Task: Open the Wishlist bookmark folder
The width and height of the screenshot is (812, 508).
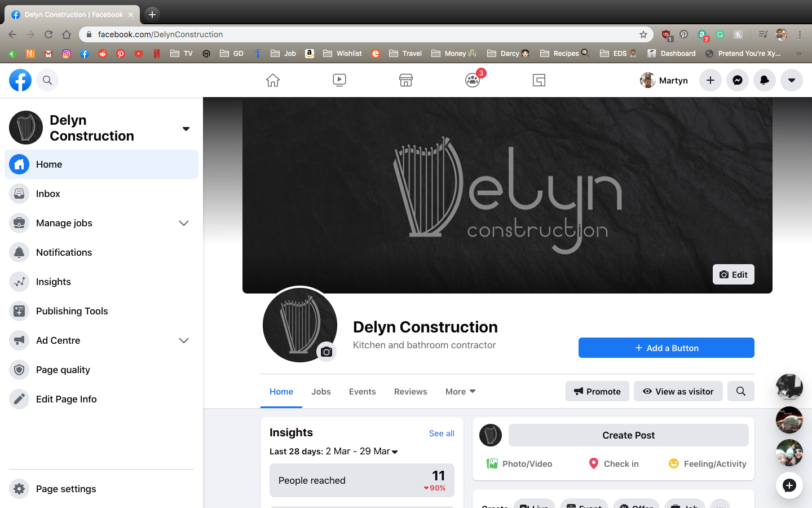Action: (342, 54)
